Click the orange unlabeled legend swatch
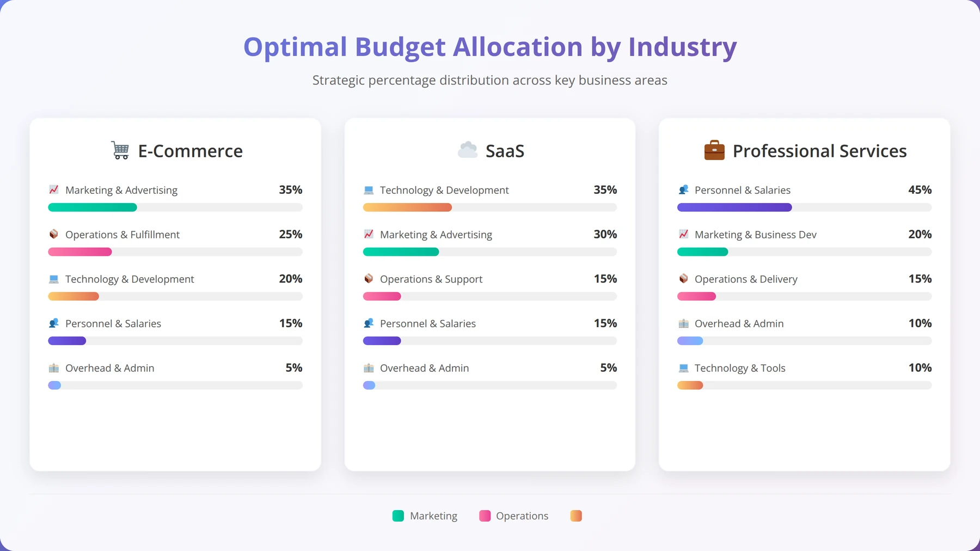The image size is (980, 551). [x=576, y=516]
